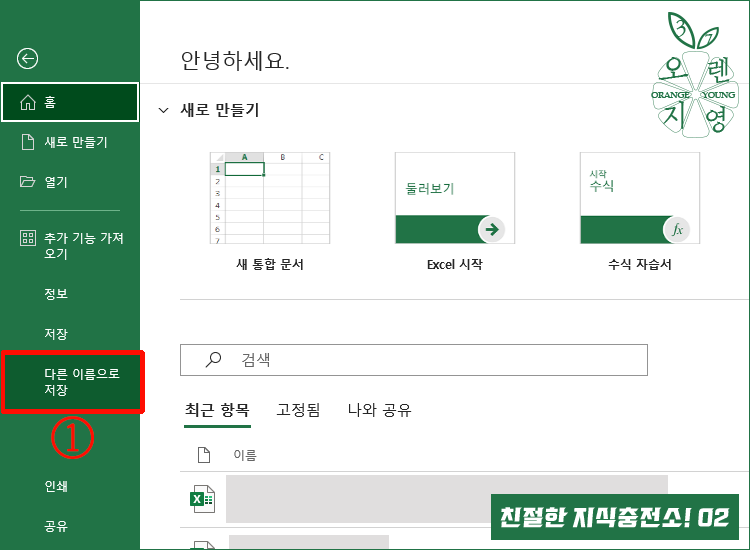Viewport: 750px width, 550px height.
Task: Switch to the 나와 공유 tab
Action: (379, 410)
